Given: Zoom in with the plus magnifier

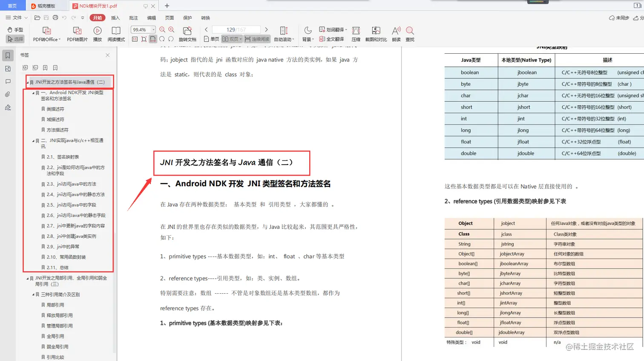Looking at the screenshot, I should coord(171,30).
